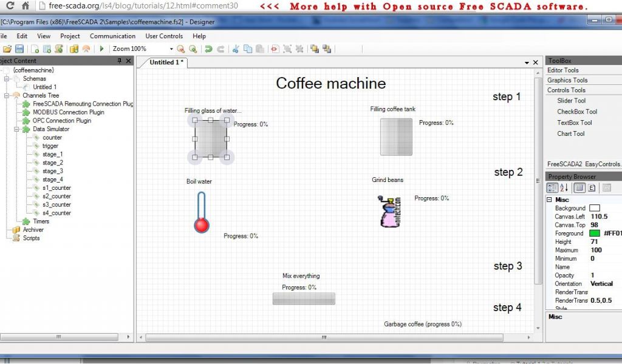Viewport: 622px width, 364px height.
Task: Open the Zoom 100% dropdown
Action: pos(171,49)
